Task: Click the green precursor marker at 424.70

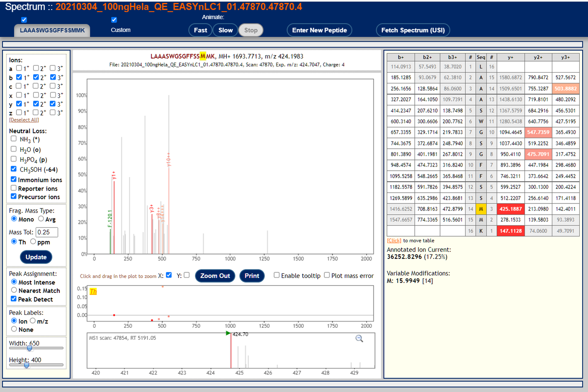Action: 228,333
